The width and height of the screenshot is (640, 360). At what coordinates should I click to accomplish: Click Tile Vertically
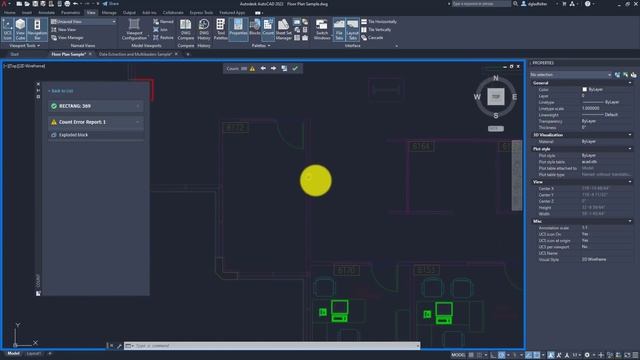click(x=376, y=30)
